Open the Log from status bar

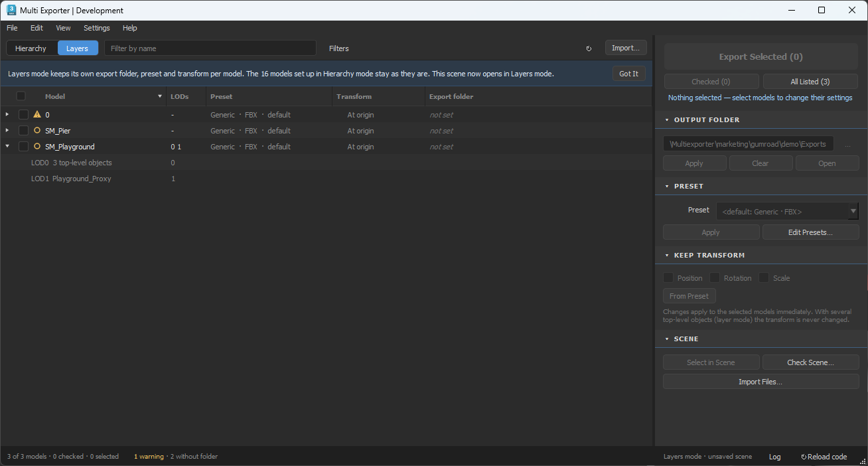click(774, 457)
